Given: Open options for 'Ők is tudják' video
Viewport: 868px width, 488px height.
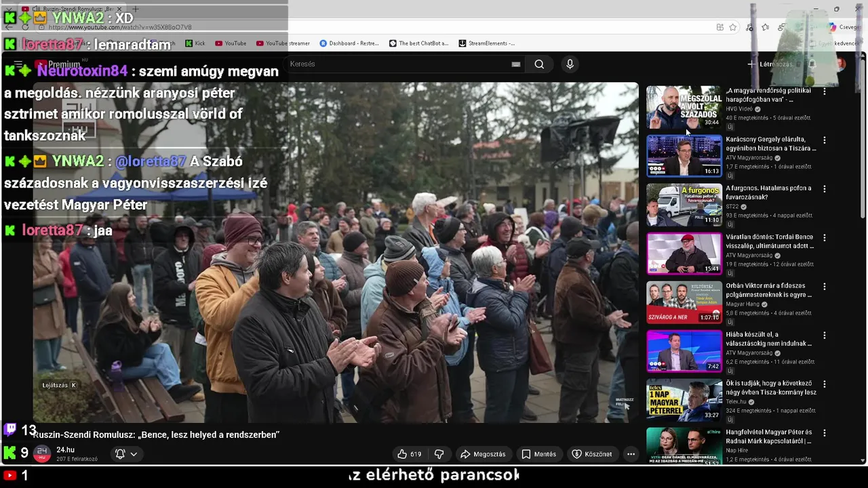Looking at the screenshot, I should [x=825, y=384].
